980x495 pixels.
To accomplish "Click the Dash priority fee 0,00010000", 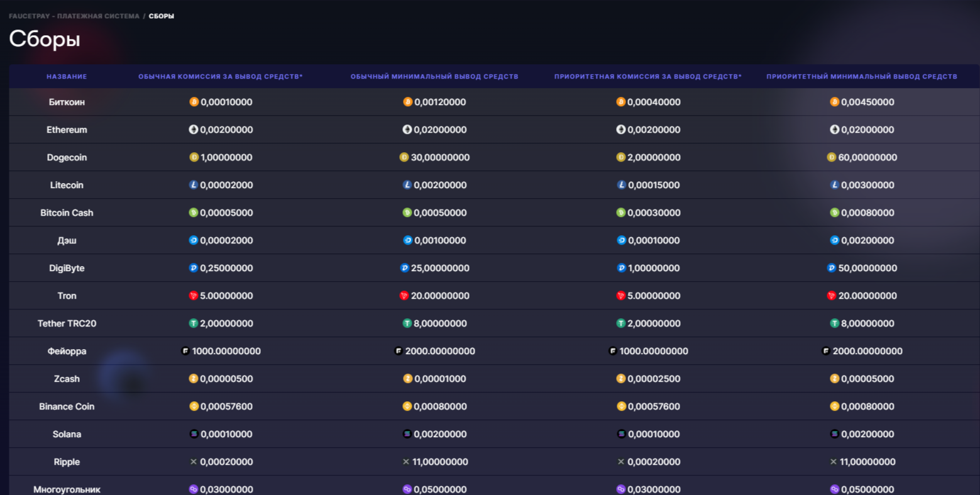I will (x=654, y=240).
